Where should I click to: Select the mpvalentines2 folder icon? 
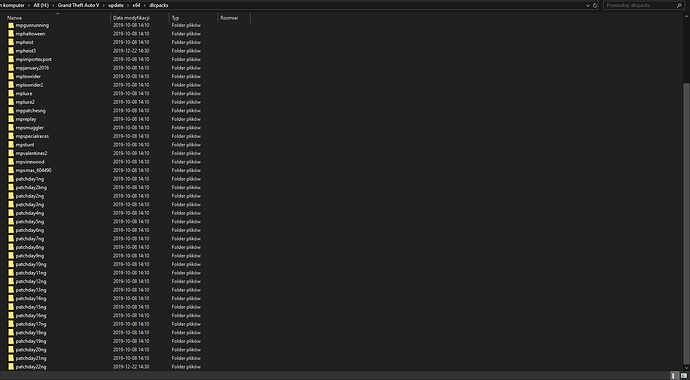pos(11,153)
